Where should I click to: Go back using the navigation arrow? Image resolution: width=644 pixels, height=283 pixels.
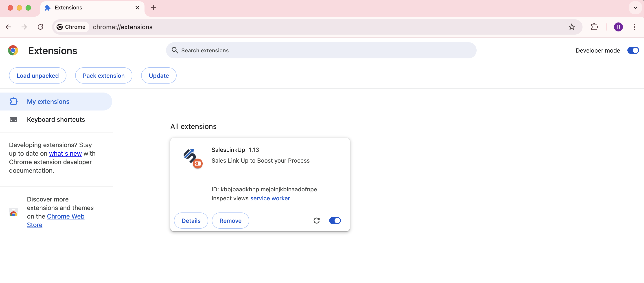click(8, 27)
